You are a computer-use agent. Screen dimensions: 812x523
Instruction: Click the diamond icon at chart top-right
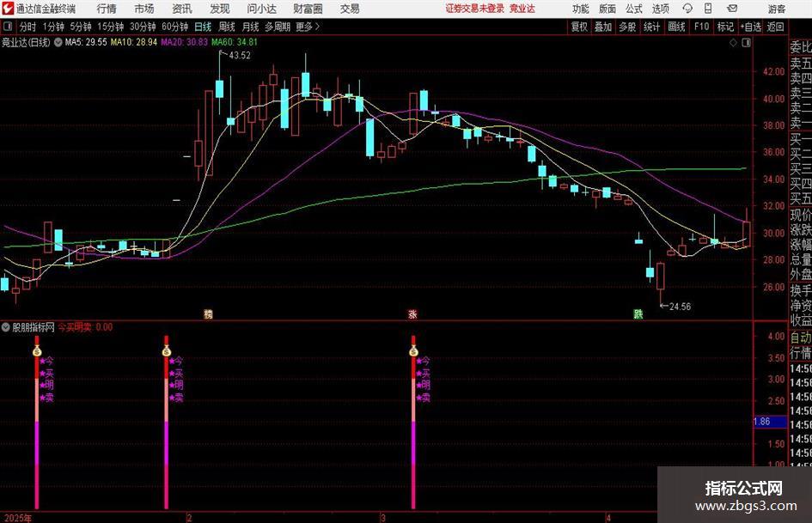pyautogui.click(x=733, y=43)
